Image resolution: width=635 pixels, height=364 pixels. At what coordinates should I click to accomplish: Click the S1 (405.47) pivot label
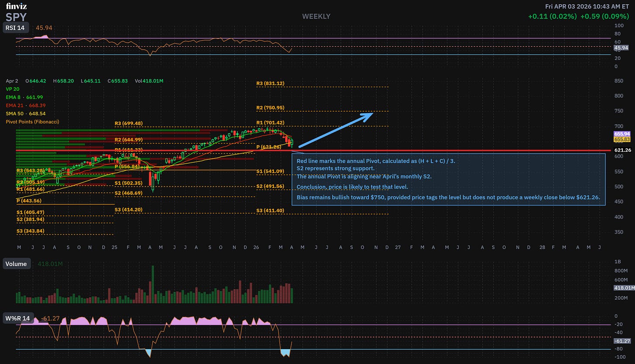(x=31, y=212)
